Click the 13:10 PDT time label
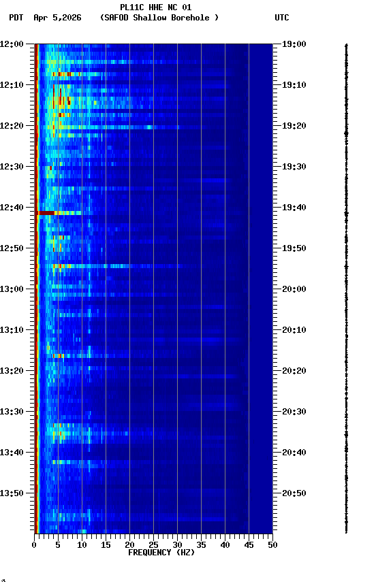The image size is (376, 588). click(12, 330)
